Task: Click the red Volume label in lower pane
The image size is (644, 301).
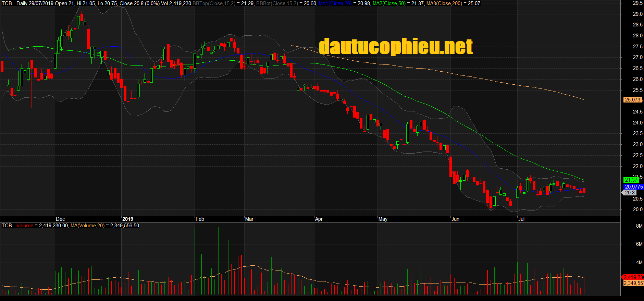Action: (x=25, y=226)
